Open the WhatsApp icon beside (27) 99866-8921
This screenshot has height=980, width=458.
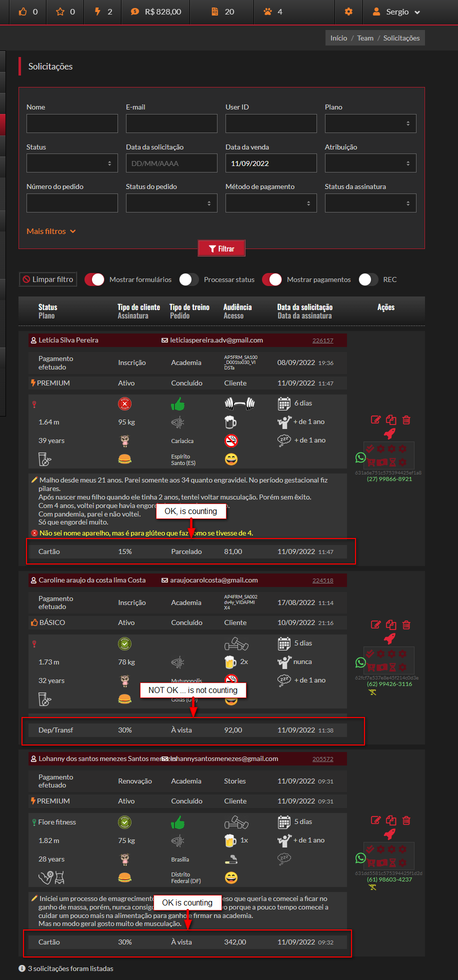(x=360, y=457)
